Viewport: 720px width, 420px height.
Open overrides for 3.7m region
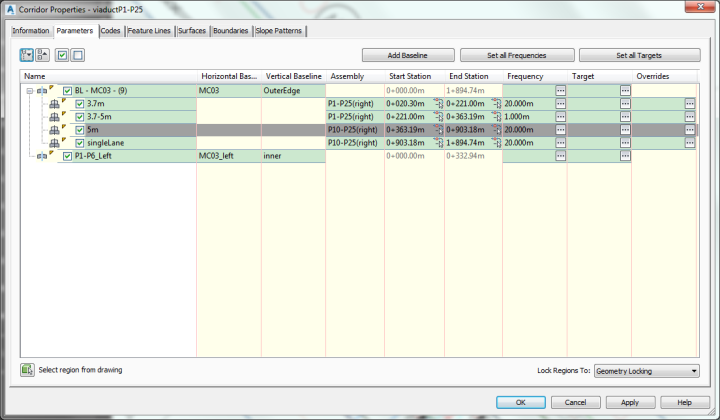(x=690, y=104)
